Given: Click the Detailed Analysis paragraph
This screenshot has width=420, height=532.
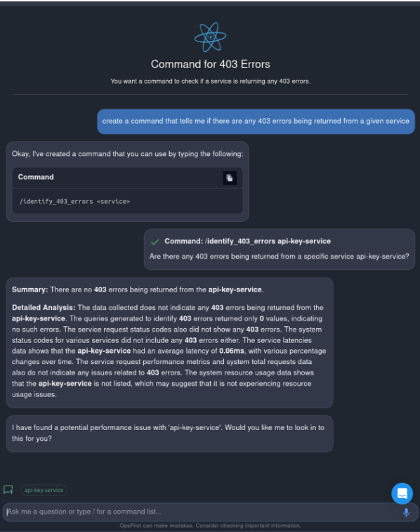Looking at the screenshot, I should click(169, 351).
